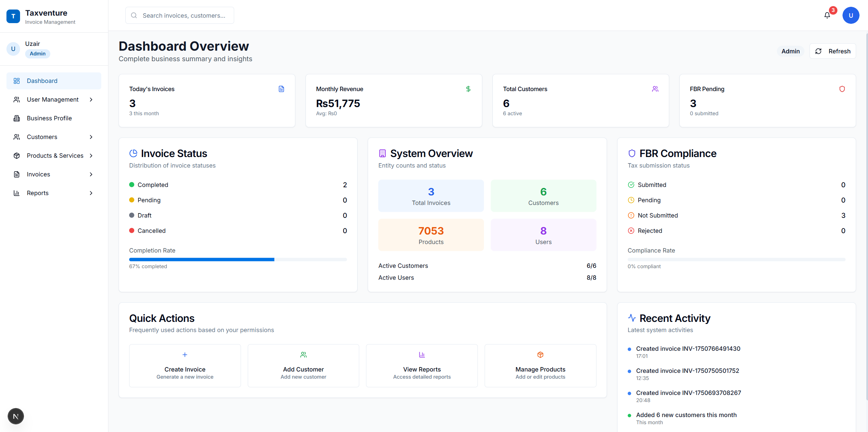Expand the User Management sidebar section
The width and height of the screenshot is (868, 432).
(91, 99)
